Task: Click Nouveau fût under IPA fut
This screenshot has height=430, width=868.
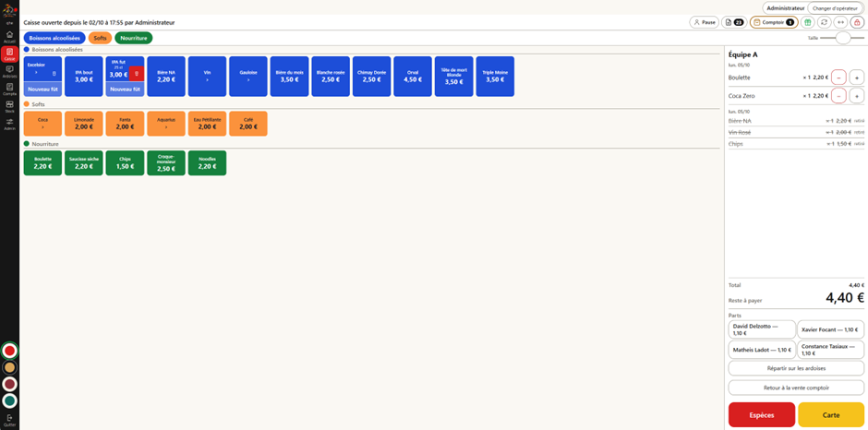Action: [125, 89]
